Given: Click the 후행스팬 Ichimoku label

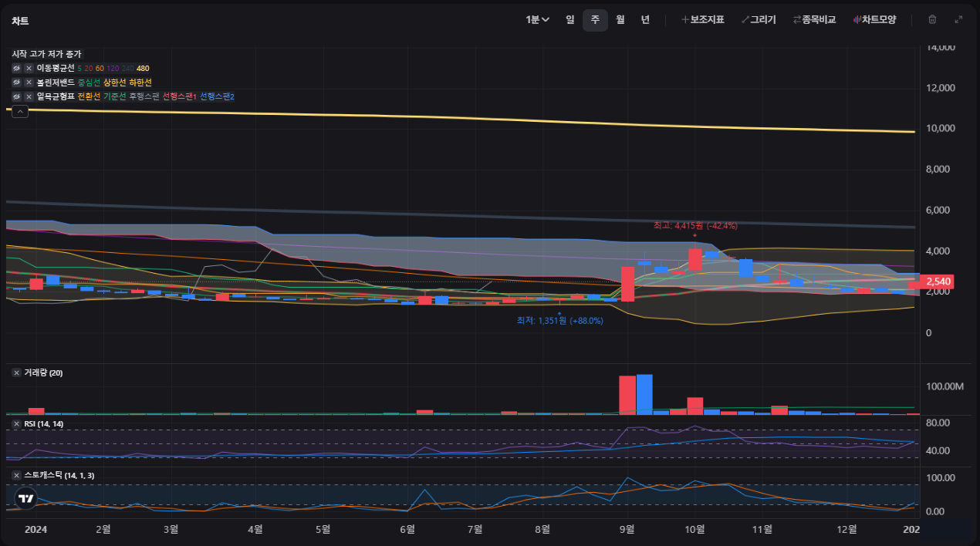Looking at the screenshot, I should pyautogui.click(x=144, y=96).
